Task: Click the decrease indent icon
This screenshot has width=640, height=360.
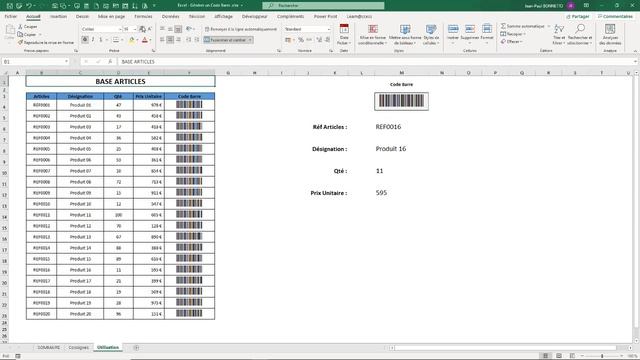Action: pyautogui.click(x=189, y=40)
